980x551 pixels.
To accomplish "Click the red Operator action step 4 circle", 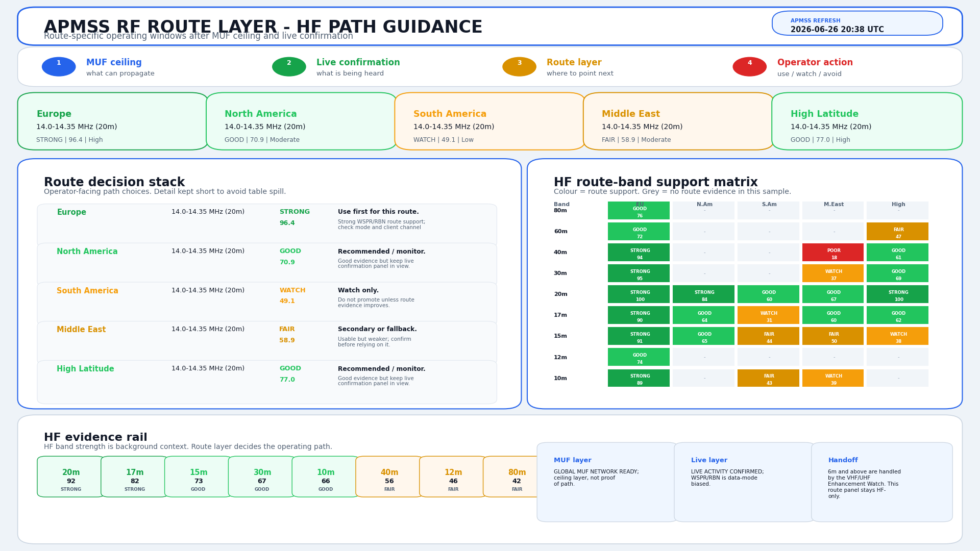I will (749, 67).
